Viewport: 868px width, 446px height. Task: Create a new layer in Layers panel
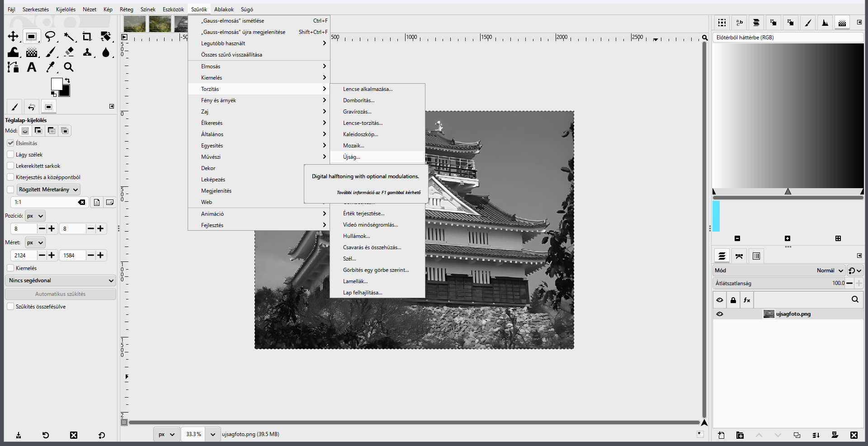pos(721,435)
